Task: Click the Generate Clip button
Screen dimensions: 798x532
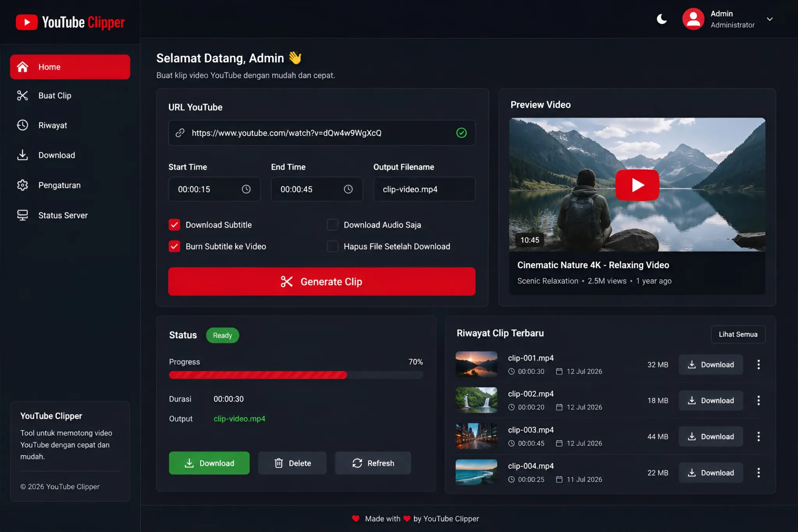Action: 322,281
